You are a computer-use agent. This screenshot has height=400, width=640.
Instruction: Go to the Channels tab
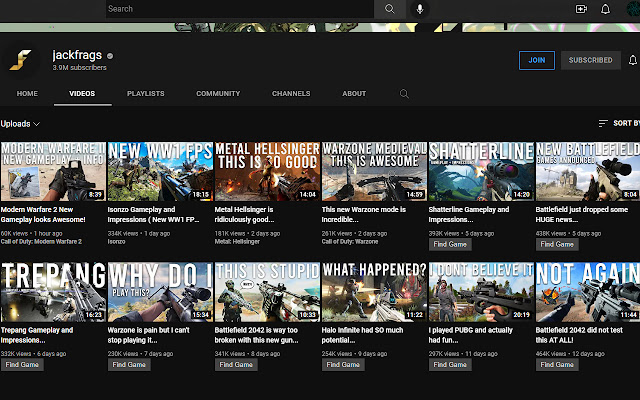coord(291,93)
